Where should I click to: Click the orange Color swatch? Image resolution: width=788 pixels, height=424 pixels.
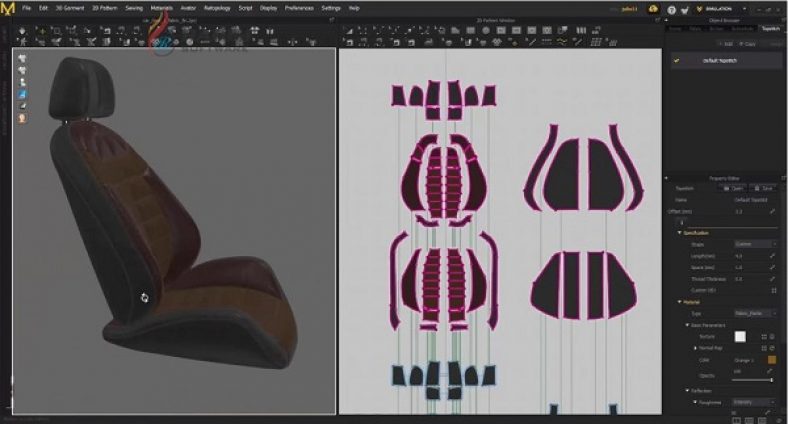click(771, 359)
